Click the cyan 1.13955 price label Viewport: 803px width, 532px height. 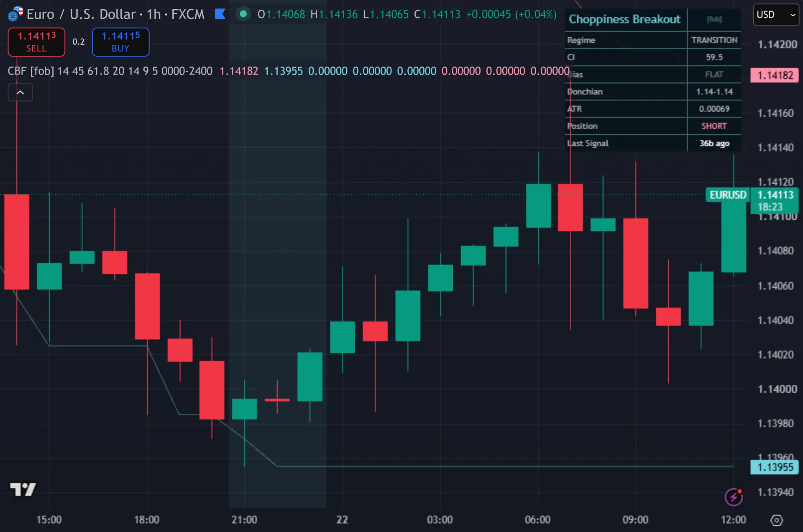tap(775, 467)
